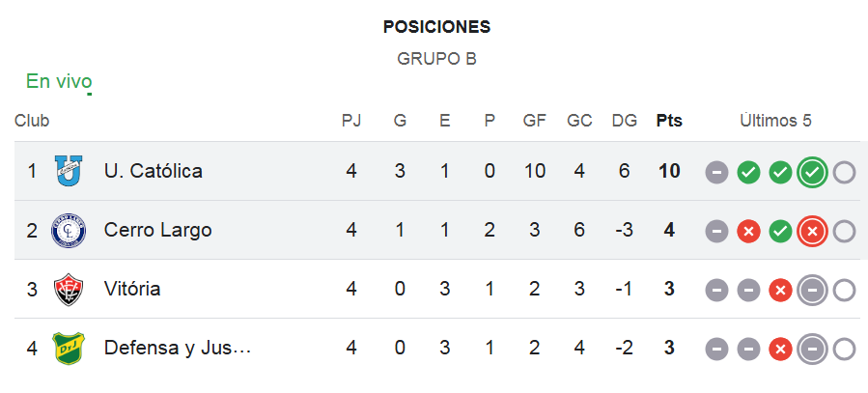Click Cerro Largo's green win result icon
Image resolution: width=868 pixels, height=393 pixels.
[x=780, y=232]
